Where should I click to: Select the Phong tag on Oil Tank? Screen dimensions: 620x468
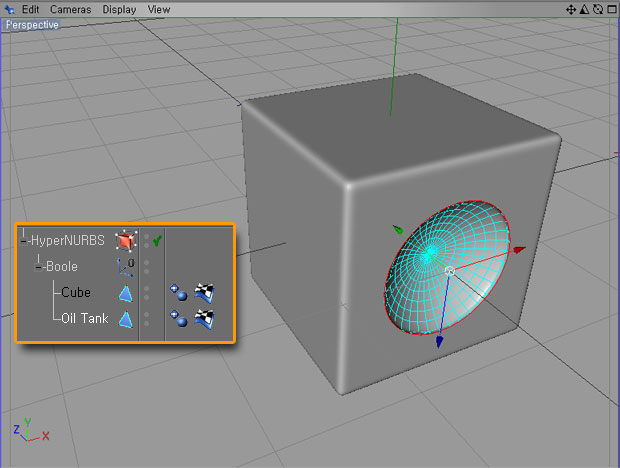(179, 319)
